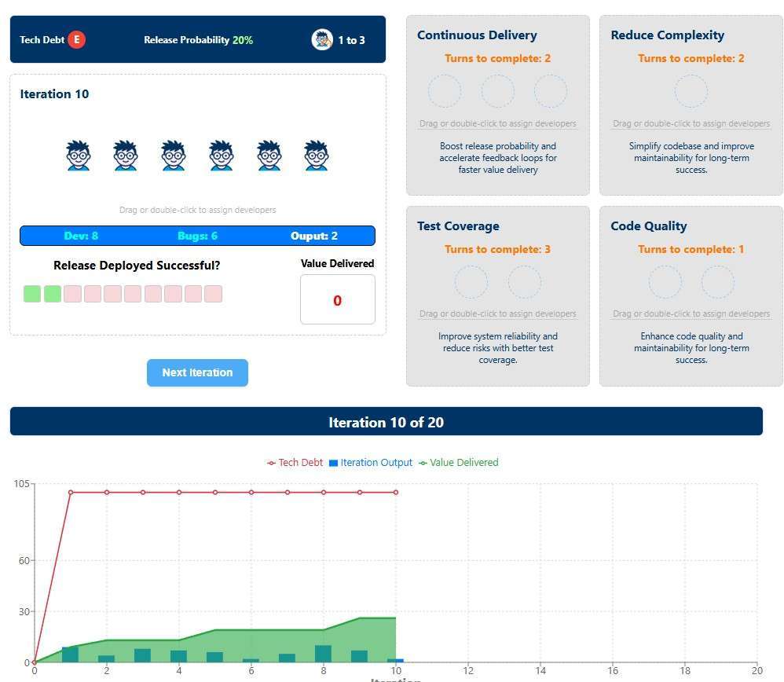Click 'Turns to complete: 2' in Continuous Delivery

(x=497, y=58)
